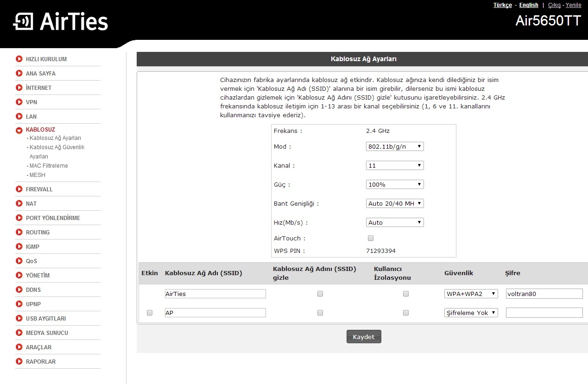Click the AirTies SSID name field
This screenshot has height=384, width=588.
(x=215, y=294)
